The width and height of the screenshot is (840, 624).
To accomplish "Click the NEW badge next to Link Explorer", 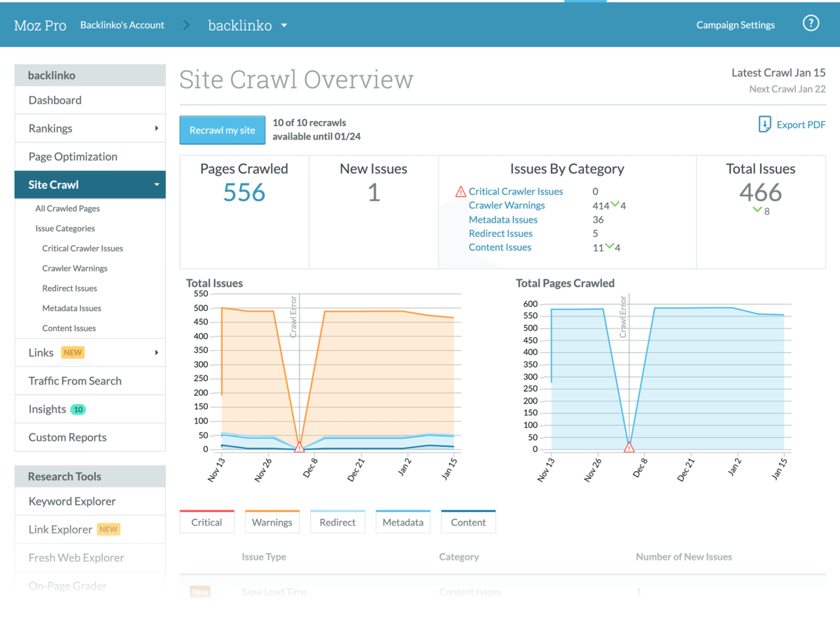I will click(x=108, y=529).
